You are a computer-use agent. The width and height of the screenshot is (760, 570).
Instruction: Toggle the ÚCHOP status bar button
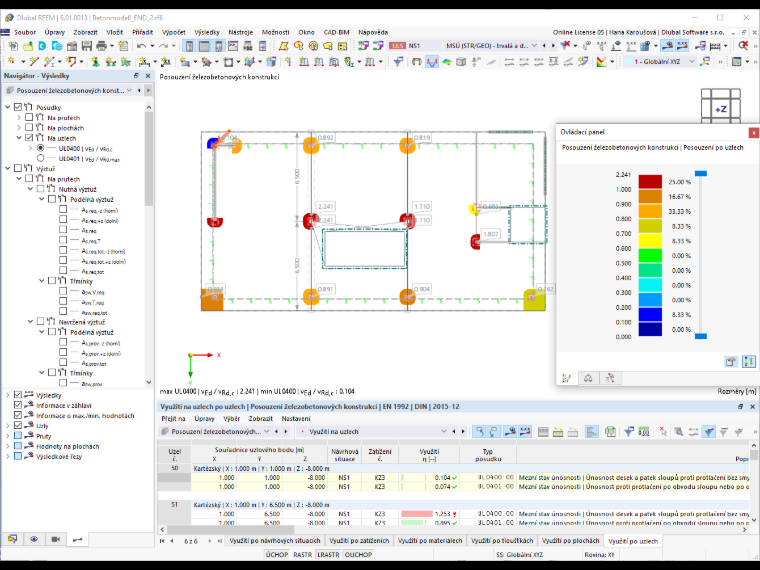coord(277,554)
